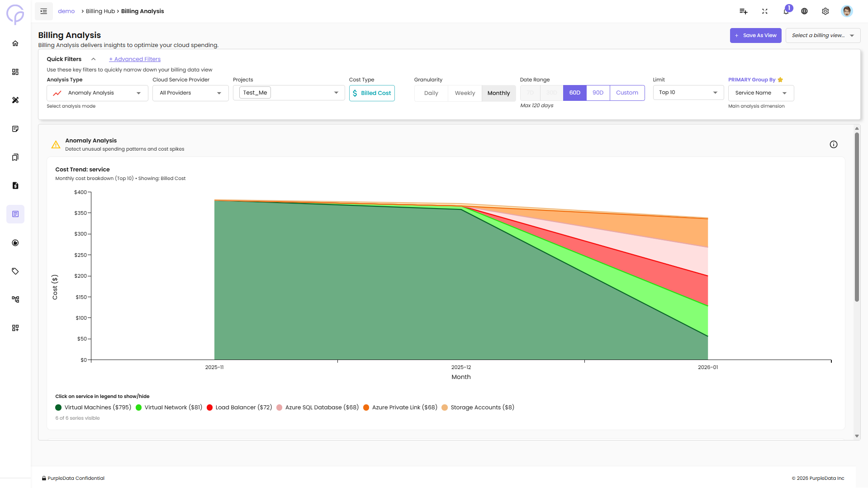This screenshot has height=488, width=868.
Task: Open settings gear icon in header
Action: click(825, 11)
